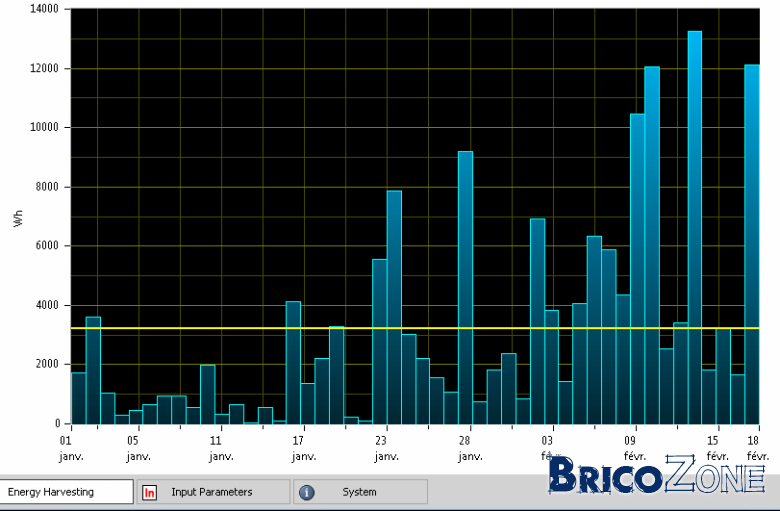Click the tallest bar exceeding 13000 Wh

point(694,227)
